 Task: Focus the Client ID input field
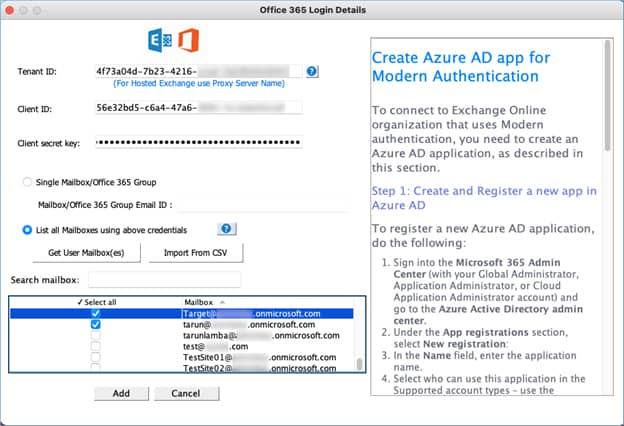click(199, 107)
